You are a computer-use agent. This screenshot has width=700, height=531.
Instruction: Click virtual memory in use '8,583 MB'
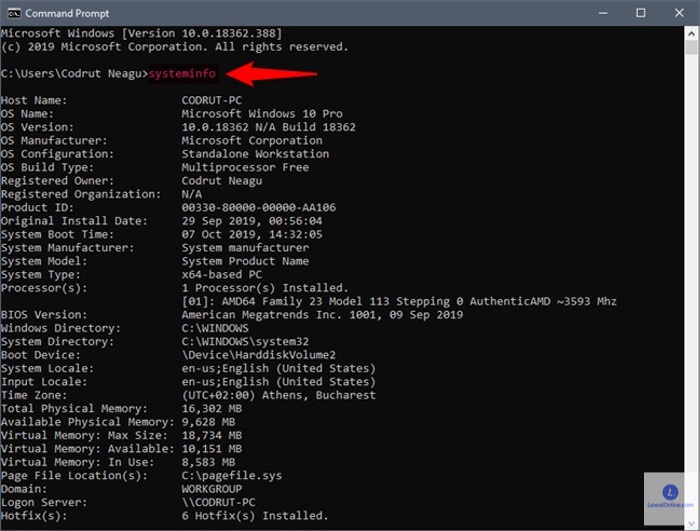tap(208, 462)
